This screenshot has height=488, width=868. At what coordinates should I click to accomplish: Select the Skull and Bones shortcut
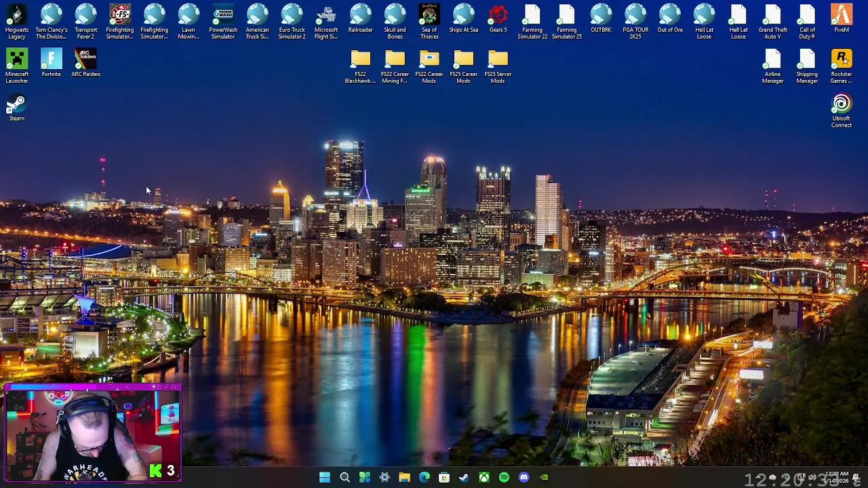395,22
